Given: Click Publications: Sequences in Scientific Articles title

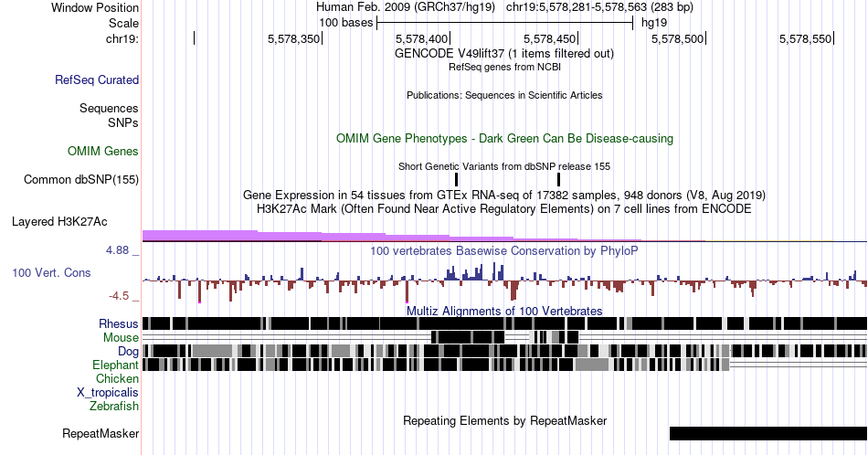Looking at the screenshot, I should click(x=504, y=95).
